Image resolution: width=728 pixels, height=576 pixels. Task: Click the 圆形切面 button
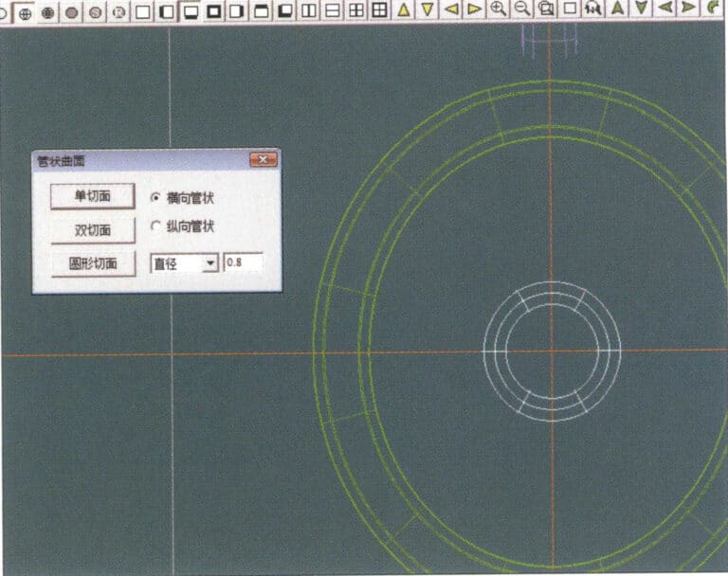[x=93, y=263]
